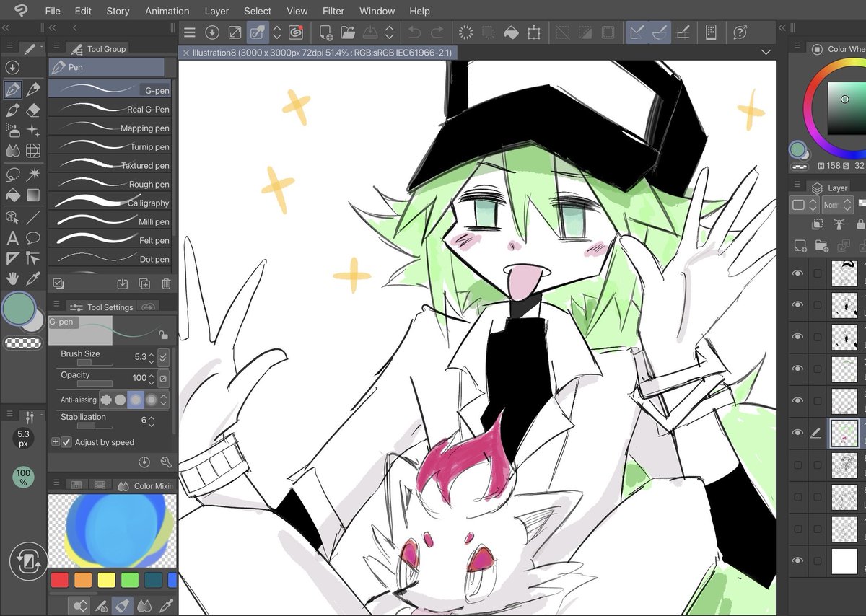The width and height of the screenshot is (866, 616).
Task: Select the Balloon tool
Action: point(32,238)
